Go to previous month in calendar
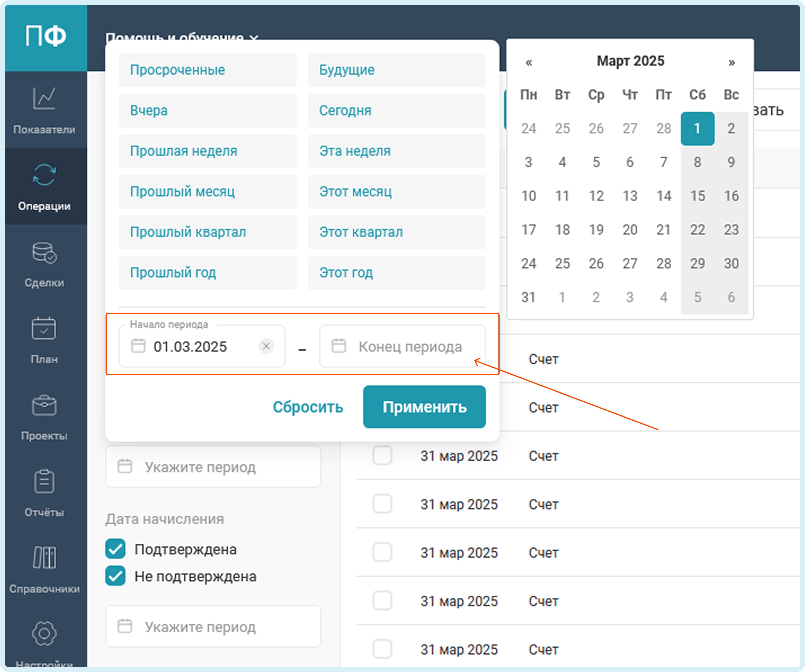This screenshot has width=805, height=672. click(x=529, y=62)
